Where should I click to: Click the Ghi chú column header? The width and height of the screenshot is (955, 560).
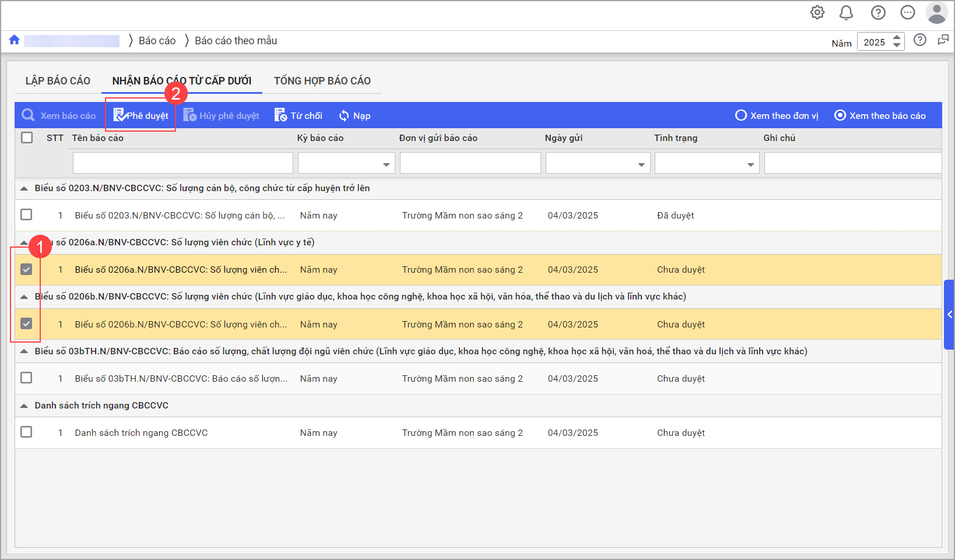[780, 138]
